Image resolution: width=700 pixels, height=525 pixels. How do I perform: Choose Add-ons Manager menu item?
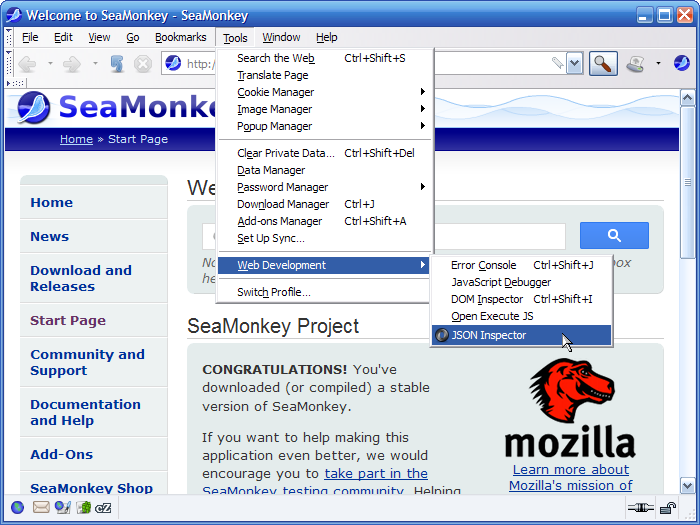point(325,221)
